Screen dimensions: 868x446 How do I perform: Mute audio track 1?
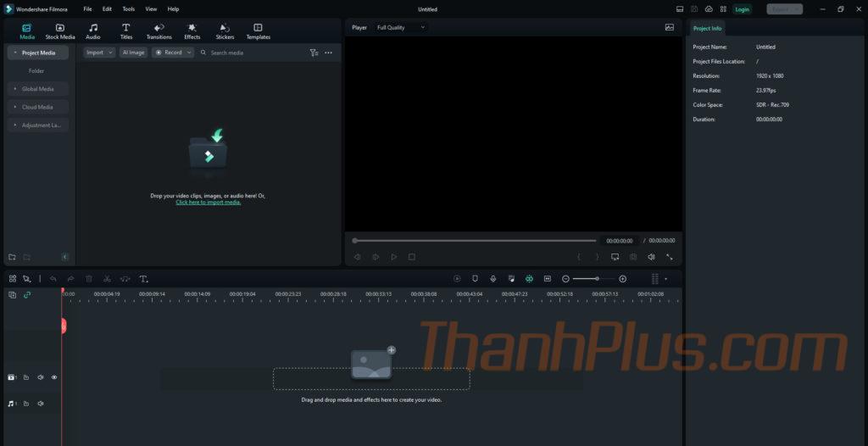tap(40, 404)
